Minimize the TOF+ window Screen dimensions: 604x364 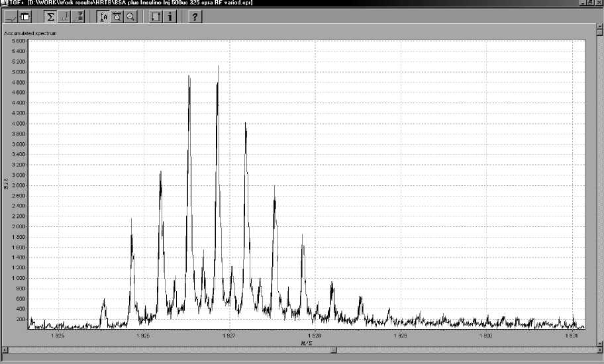pos(583,3)
